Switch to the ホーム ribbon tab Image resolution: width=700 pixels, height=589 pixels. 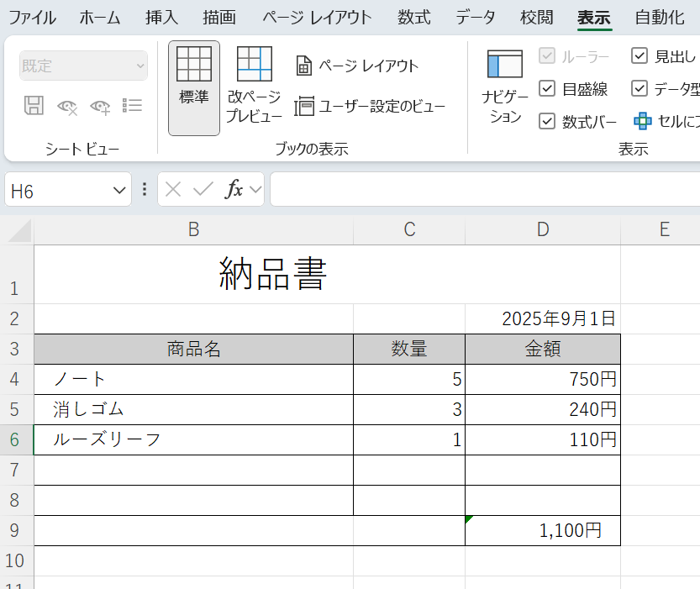[100, 18]
